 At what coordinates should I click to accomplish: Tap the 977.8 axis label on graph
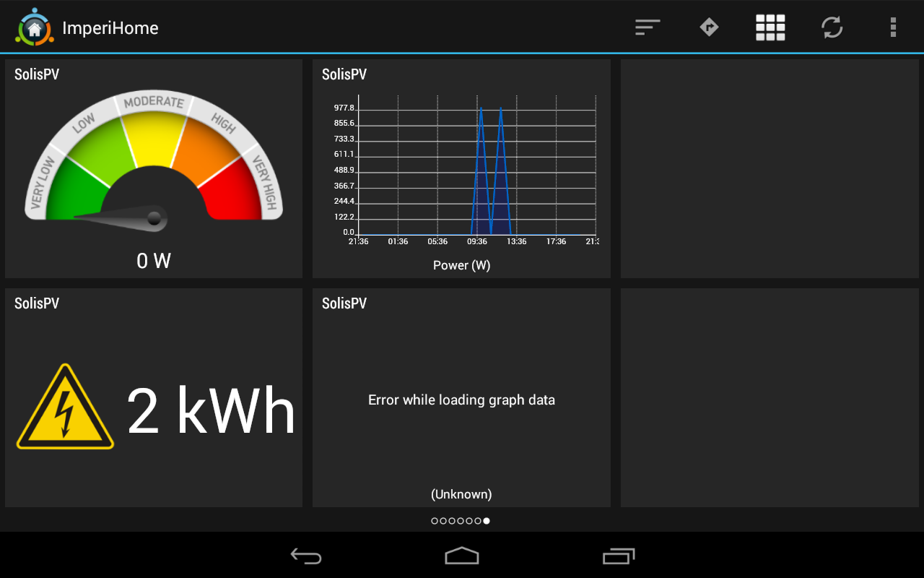pyautogui.click(x=344, y=108)
